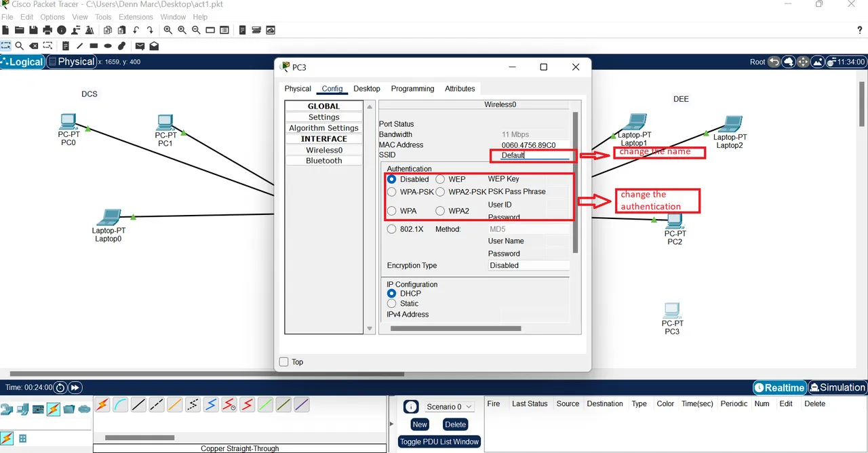Open the Encryption Type dropdown
This screenshot has width=868, height=453.
[529, 266]
